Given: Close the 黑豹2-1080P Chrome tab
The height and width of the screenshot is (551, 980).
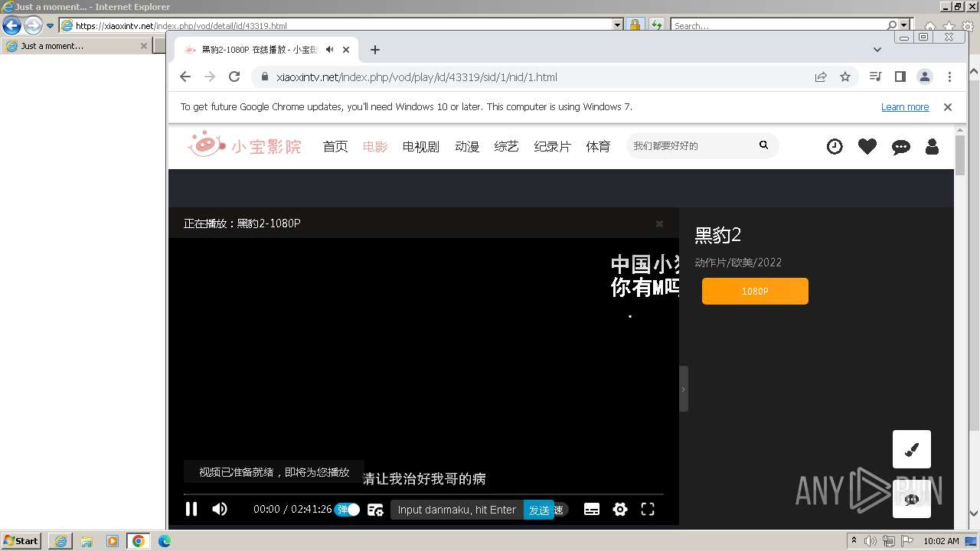Looking at the screenshot, I should (346, 50).
